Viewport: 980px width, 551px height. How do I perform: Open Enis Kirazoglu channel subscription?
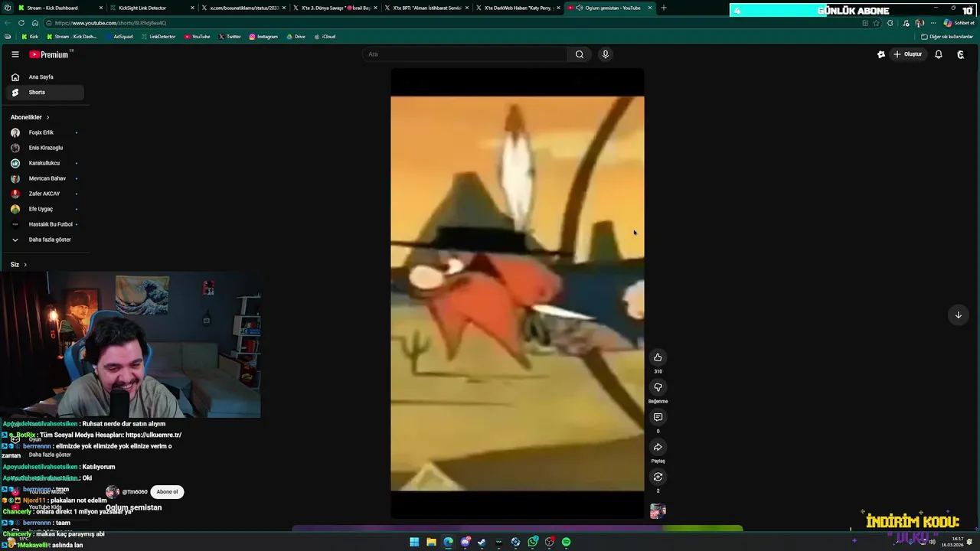[x=44, y=148]
